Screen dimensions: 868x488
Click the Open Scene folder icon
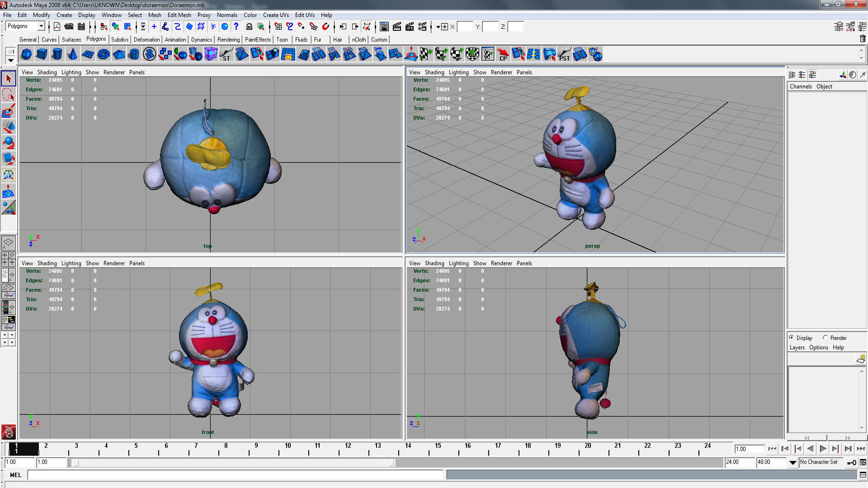(x=69, y=27)
